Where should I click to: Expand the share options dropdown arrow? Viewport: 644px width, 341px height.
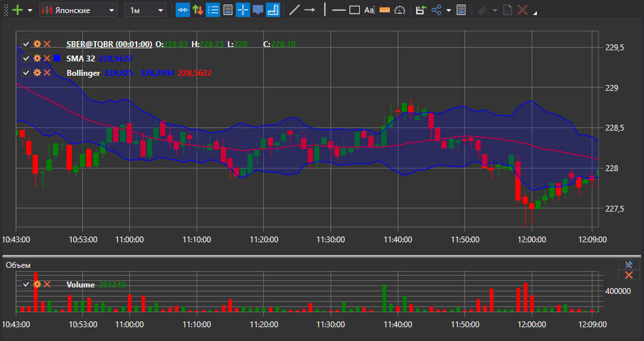click(x=449, y=10)
